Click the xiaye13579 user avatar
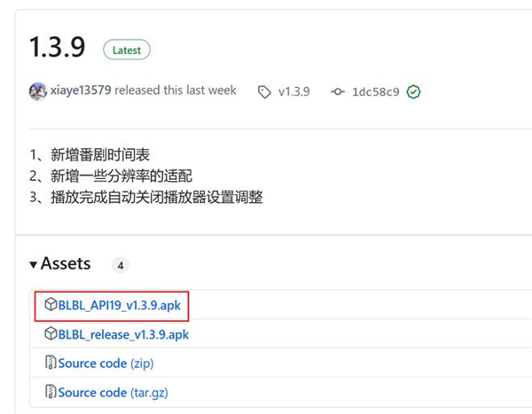The image size is (532, 414). pyautogui.click(x=38, y=91)
